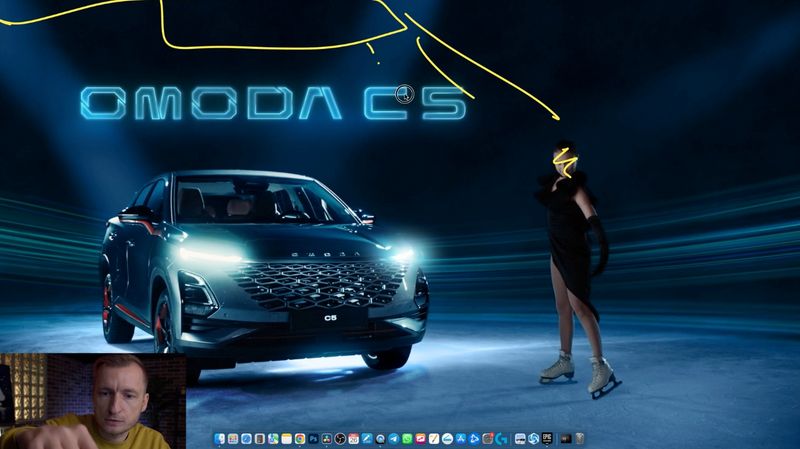The height and width of the screenshot is (449, 800).
Task: Open Photoshop from the Dock
Action: tap(313, 439)
